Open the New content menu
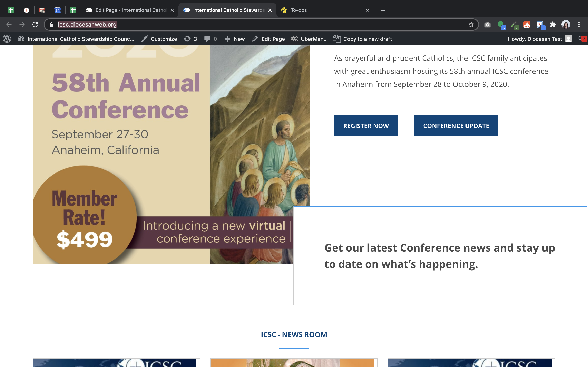This screenshot has height=367, width=588. coord(235,39)
